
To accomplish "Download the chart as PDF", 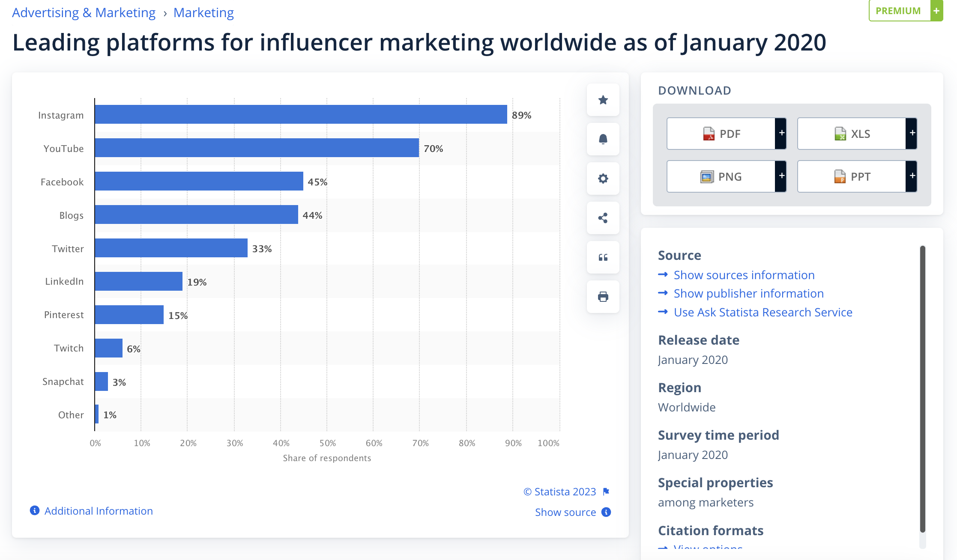I will click(x=721, y=134).
